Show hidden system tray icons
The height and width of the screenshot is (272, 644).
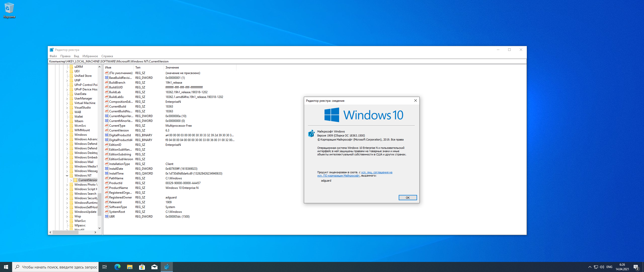pos(590,267)
